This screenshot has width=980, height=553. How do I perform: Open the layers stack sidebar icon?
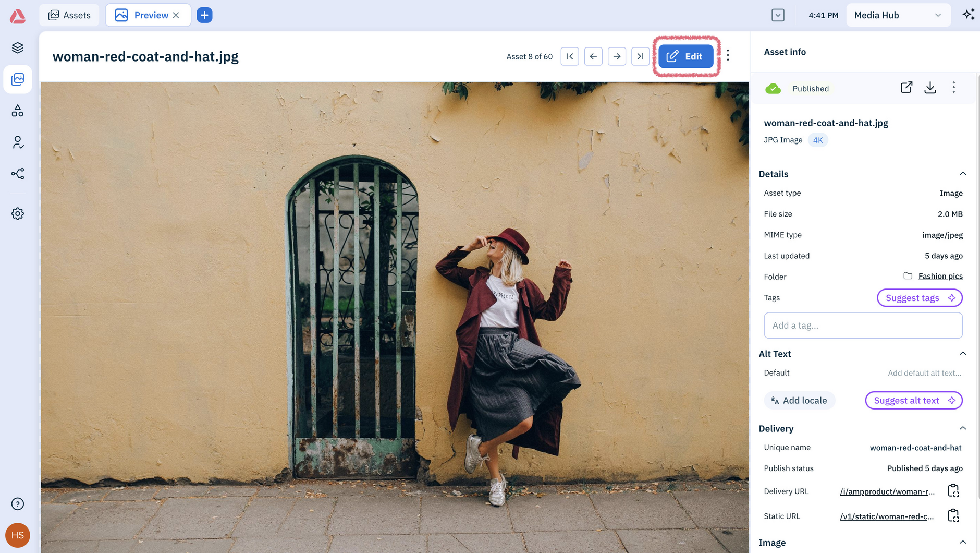click(x=18, y=48)
